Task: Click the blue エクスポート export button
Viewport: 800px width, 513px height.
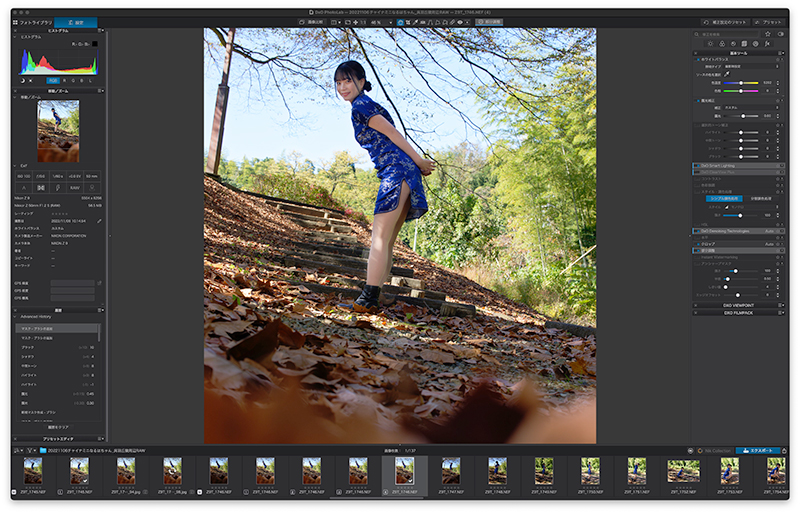Action: pos(758,451)
